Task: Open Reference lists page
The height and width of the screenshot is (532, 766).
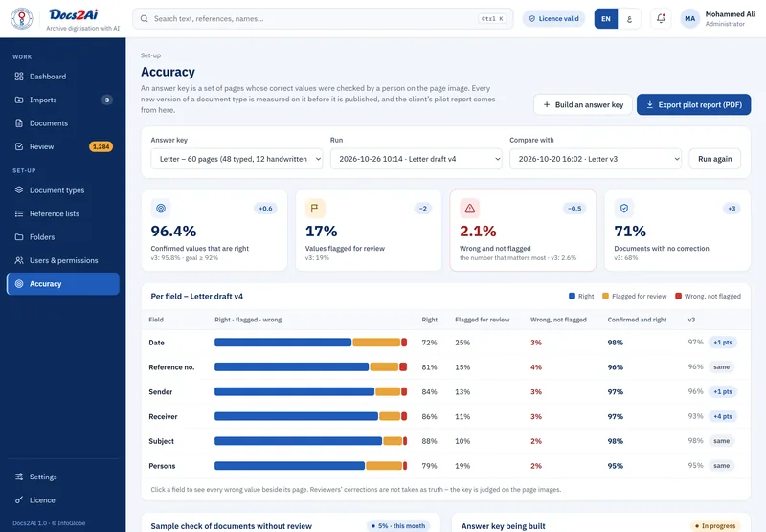Action: (62, 213)
